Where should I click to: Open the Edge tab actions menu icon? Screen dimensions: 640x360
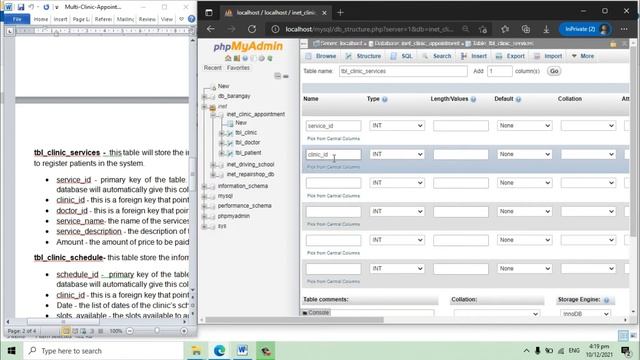tap(209, 12)
